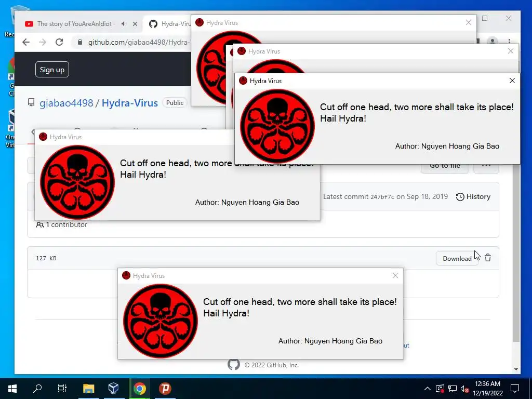
Task: Click the Chrome back arrow
Action: (x=26, y=42)
